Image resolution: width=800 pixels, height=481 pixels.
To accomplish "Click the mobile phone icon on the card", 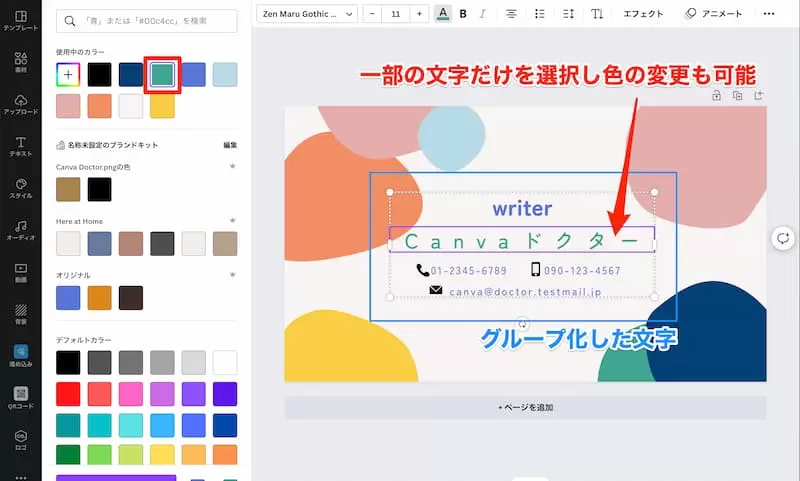I will coord(535,269).
